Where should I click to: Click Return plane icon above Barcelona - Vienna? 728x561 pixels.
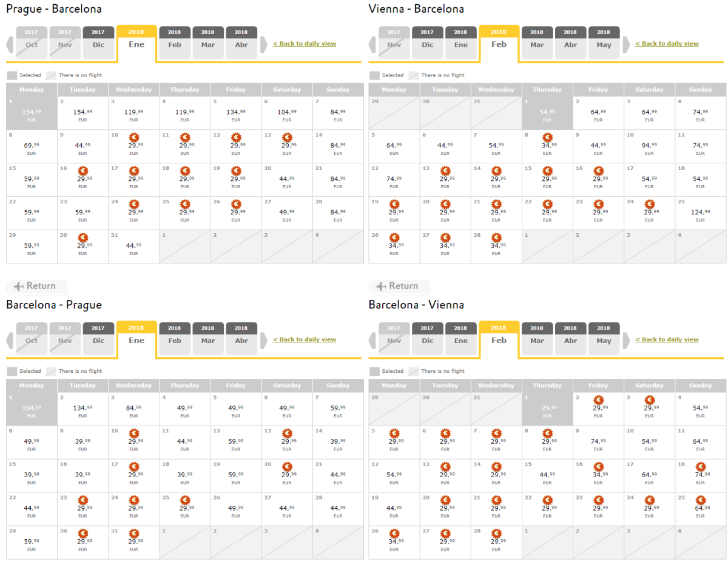382,286
